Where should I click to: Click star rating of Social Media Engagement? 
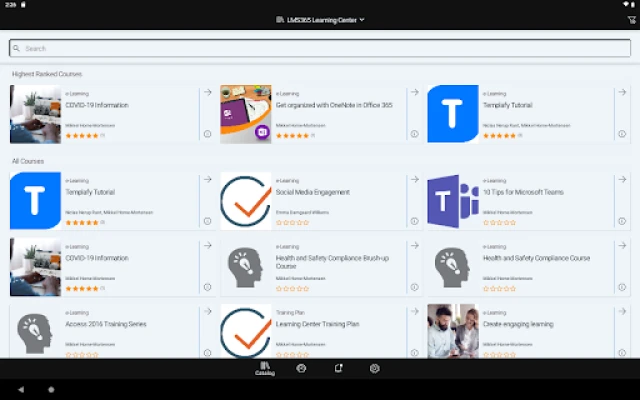coord(292,222)
